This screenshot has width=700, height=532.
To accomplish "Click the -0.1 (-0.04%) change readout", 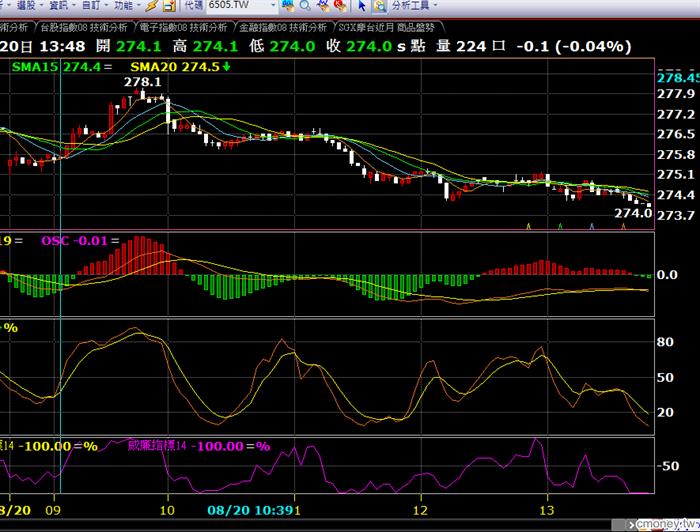I will [x=574, y=46].
